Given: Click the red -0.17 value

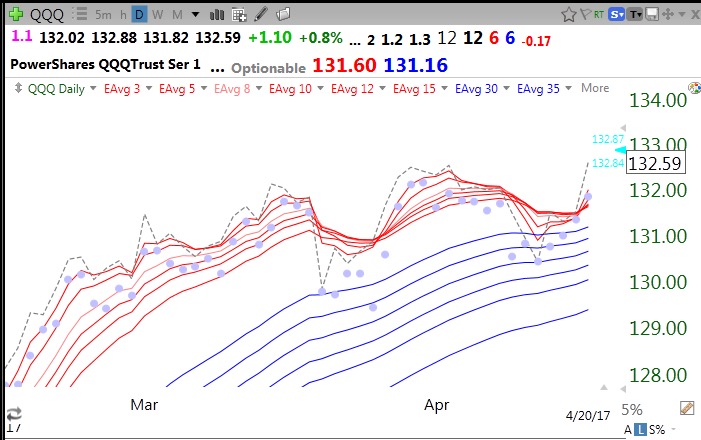Looking at the screenshot, I should [x=536, y=41].
